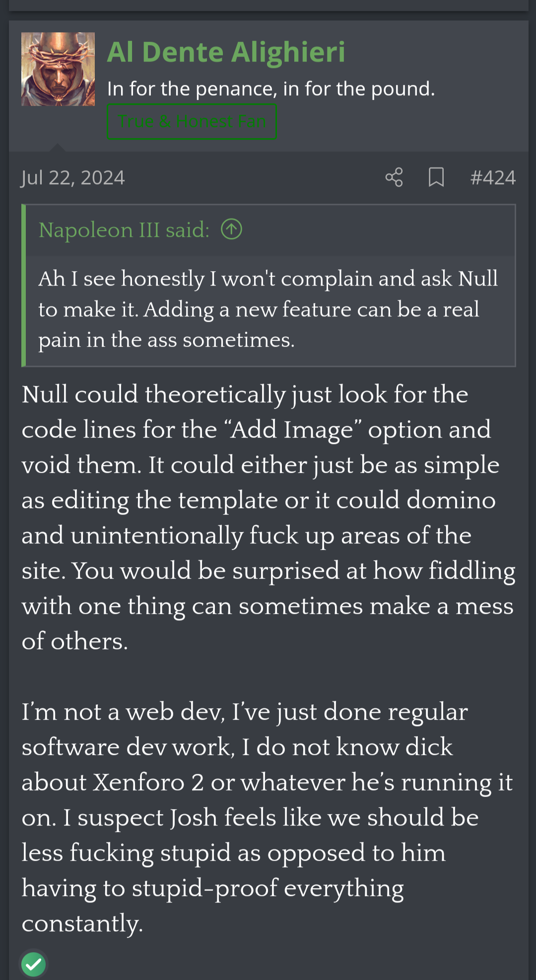
Task: Click the word constantly ending the post
Action: 82,923
